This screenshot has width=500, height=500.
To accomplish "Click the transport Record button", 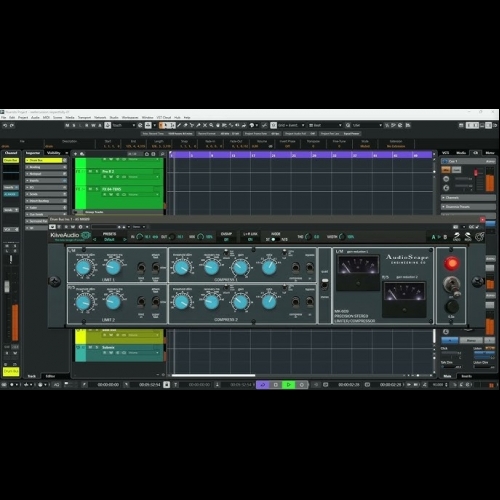I will point(302,385).
